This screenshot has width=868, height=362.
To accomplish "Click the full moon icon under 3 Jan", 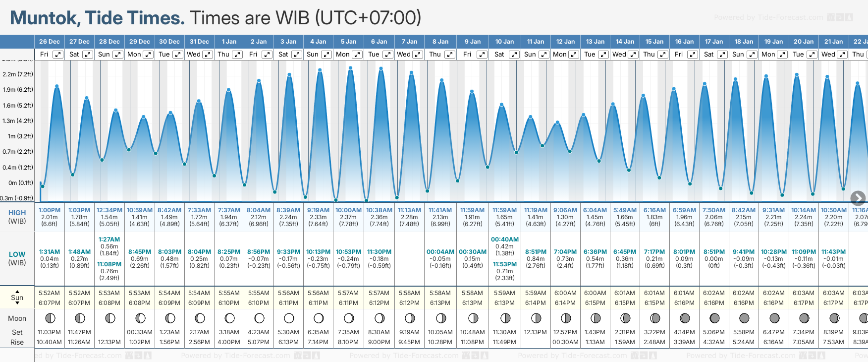I will click(x=289, y=318).
